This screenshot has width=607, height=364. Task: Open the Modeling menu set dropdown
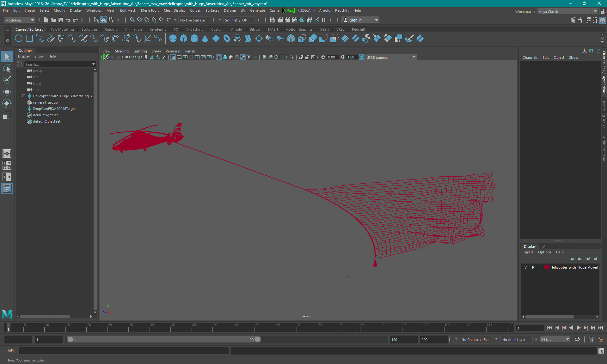tap(20, 20)
